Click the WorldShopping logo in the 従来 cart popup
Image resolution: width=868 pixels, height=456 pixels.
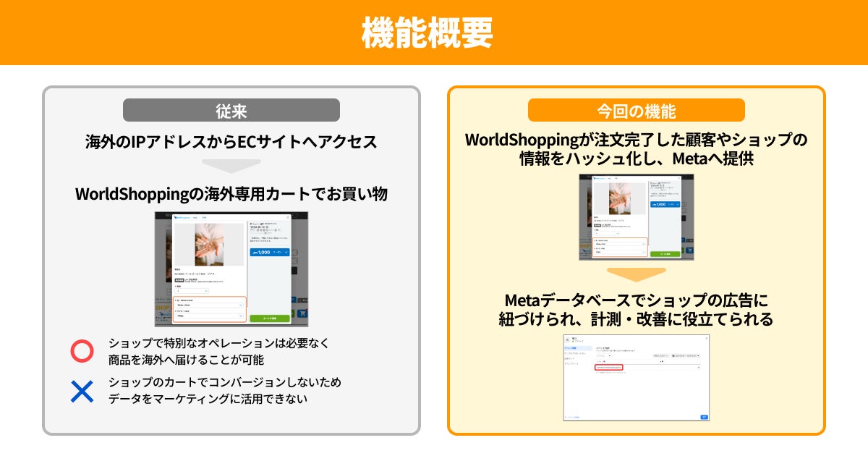(x=182, y=218)
